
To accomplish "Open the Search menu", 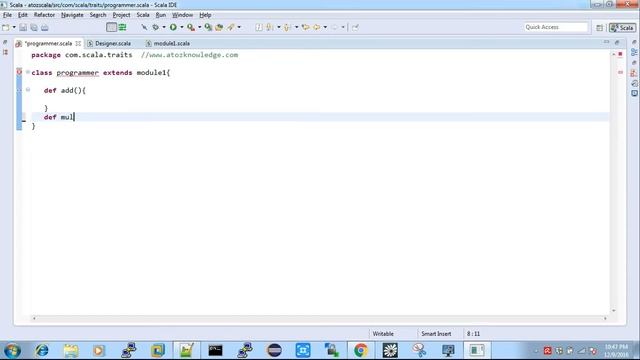I will point(98,15).
